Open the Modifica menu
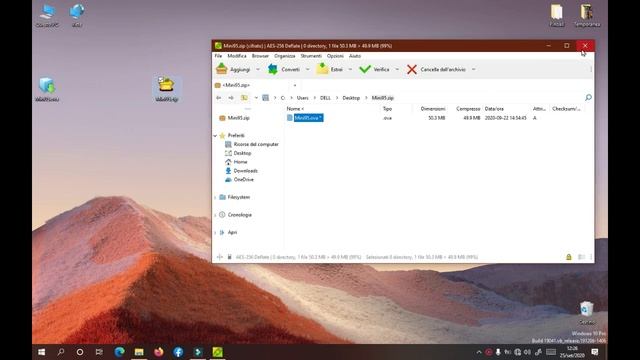The image size is (640, 360). 237,56
